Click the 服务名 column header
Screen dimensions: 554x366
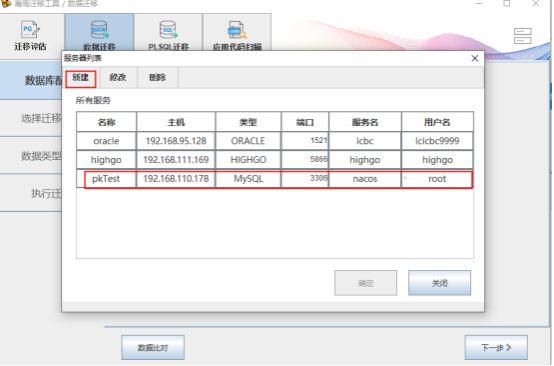coord(365,122)
